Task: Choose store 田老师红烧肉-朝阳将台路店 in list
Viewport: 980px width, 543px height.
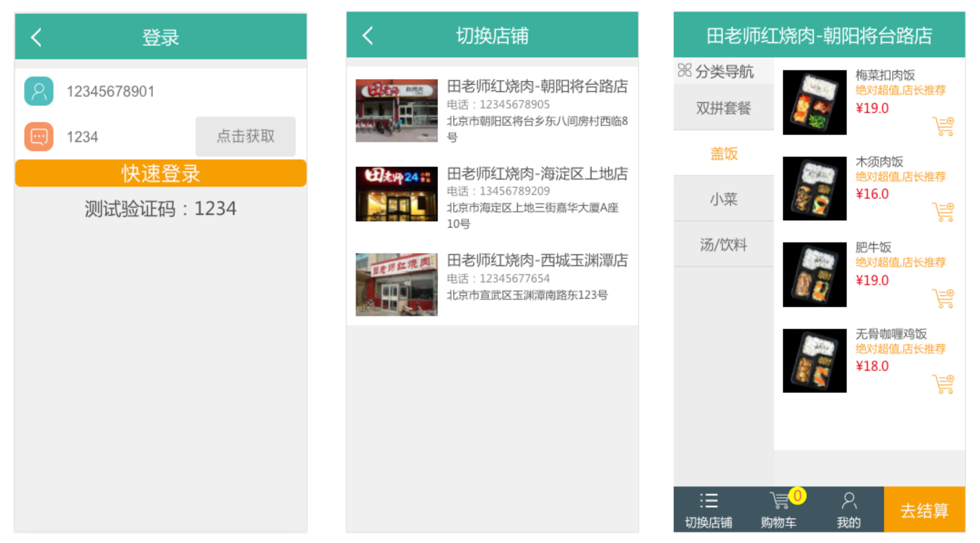Action: point(537,86)
